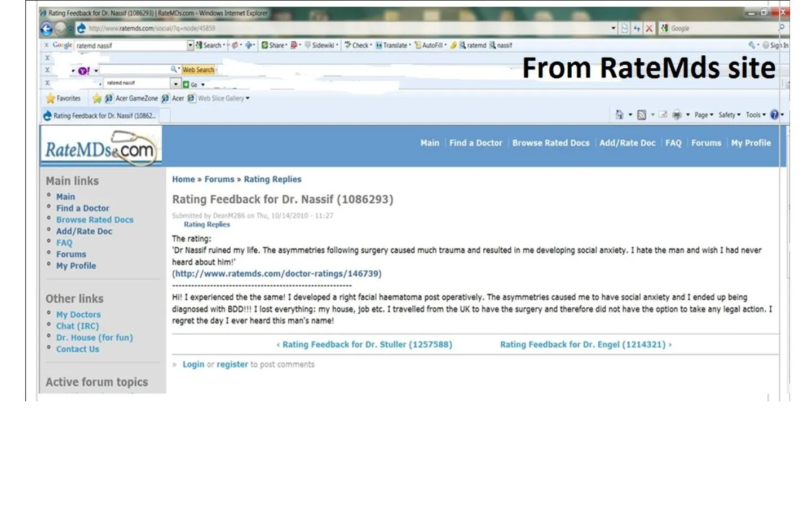The height and width of the screenshot is (508, 812).
Task: Open the address bar history dropdown arrow
Action: [x=614, y=28]
